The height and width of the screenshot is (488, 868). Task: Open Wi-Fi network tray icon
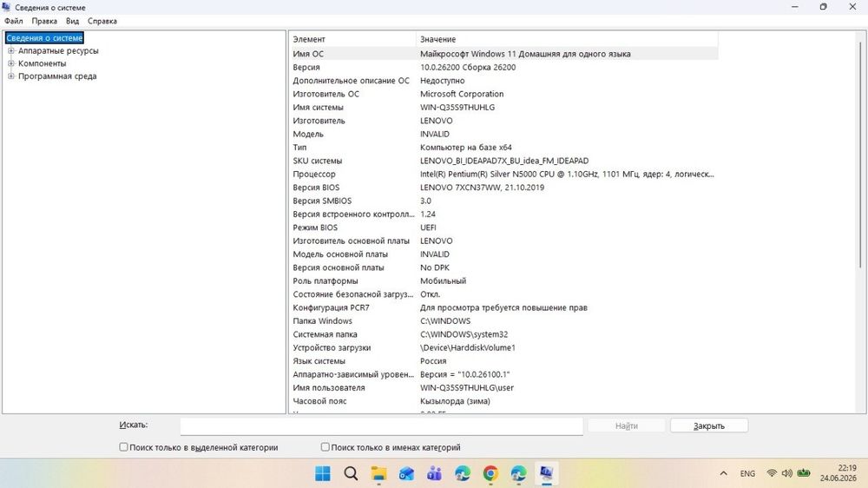772,473
